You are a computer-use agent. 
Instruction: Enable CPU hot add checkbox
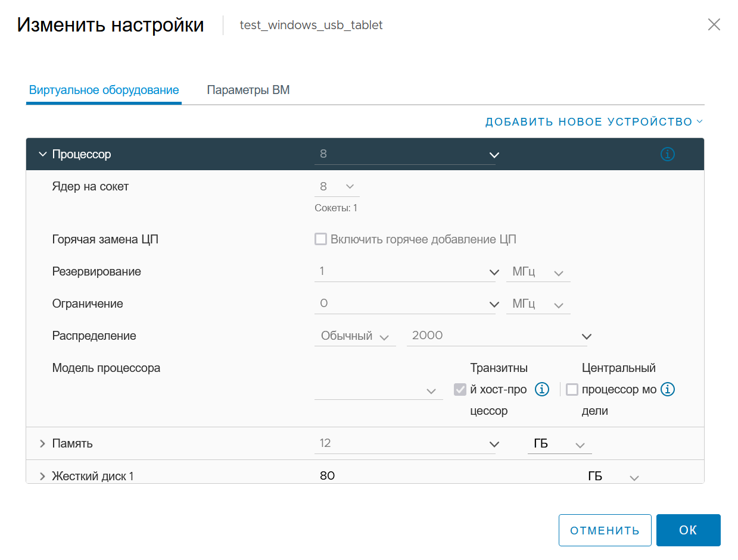point(321,239)
